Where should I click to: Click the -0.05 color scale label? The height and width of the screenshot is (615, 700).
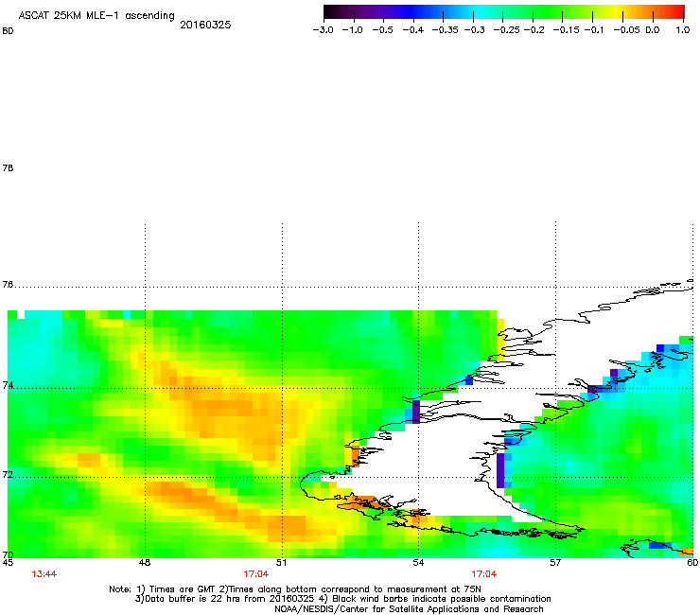point(627,30)
